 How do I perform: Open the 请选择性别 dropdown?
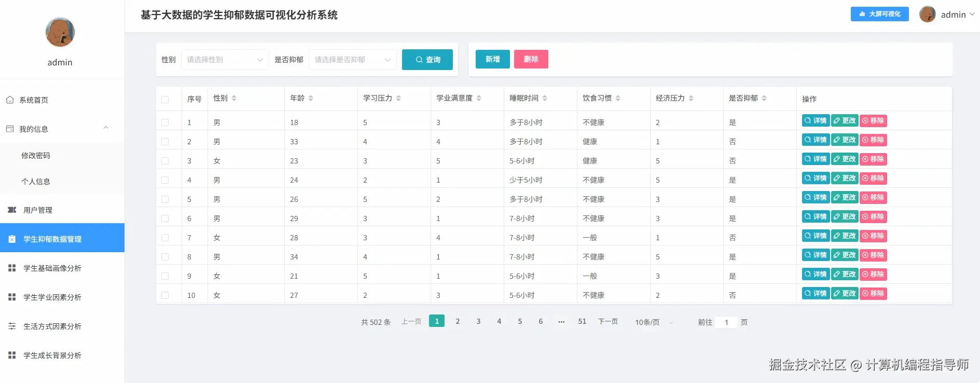(225, 60)
